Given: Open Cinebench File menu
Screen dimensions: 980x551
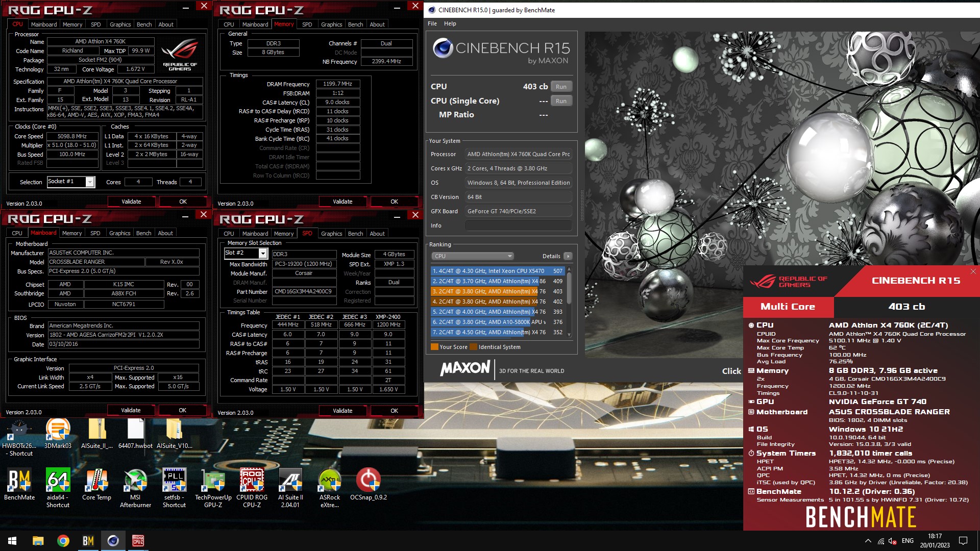Looking at the screenshot, I should click(x=432, y=23).
